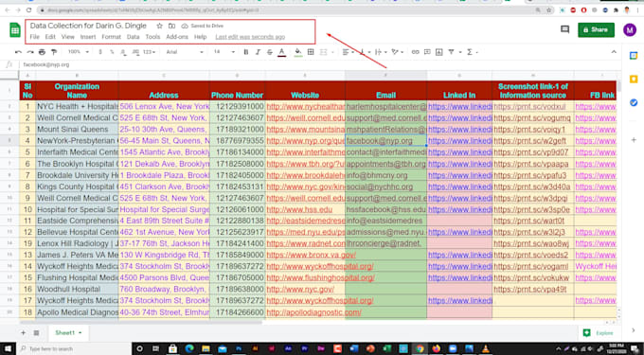Open the zoom 100% dropdown
This screenshot has width=644, height=355.
78,52
